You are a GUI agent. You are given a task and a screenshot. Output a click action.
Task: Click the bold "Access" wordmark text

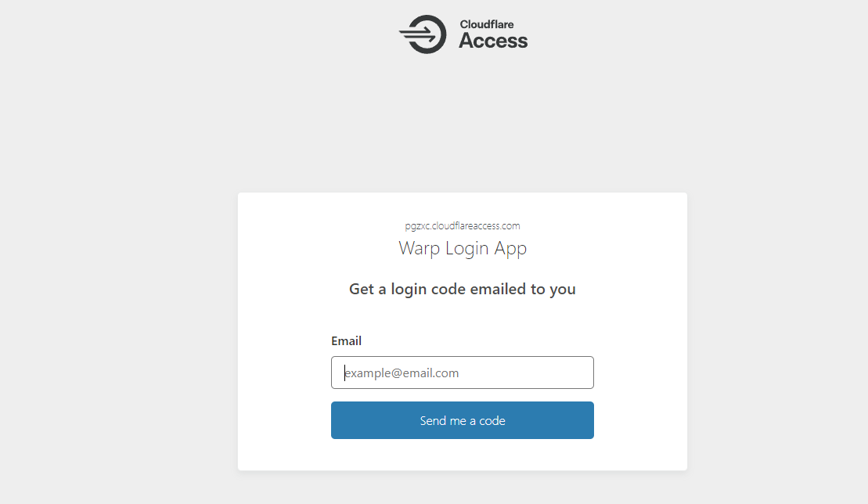point(493,41)
